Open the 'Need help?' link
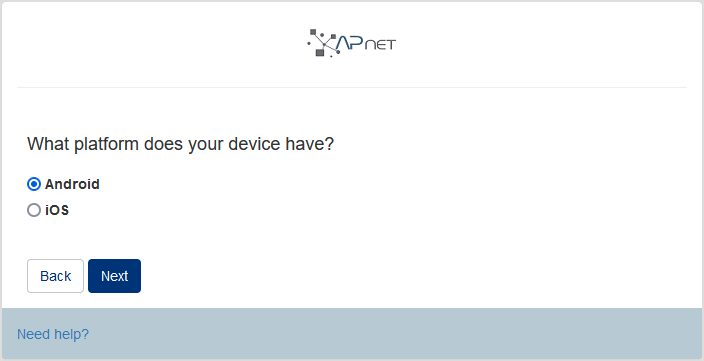The height and width of the screenshot is (361, 704). tap(53, 334)
